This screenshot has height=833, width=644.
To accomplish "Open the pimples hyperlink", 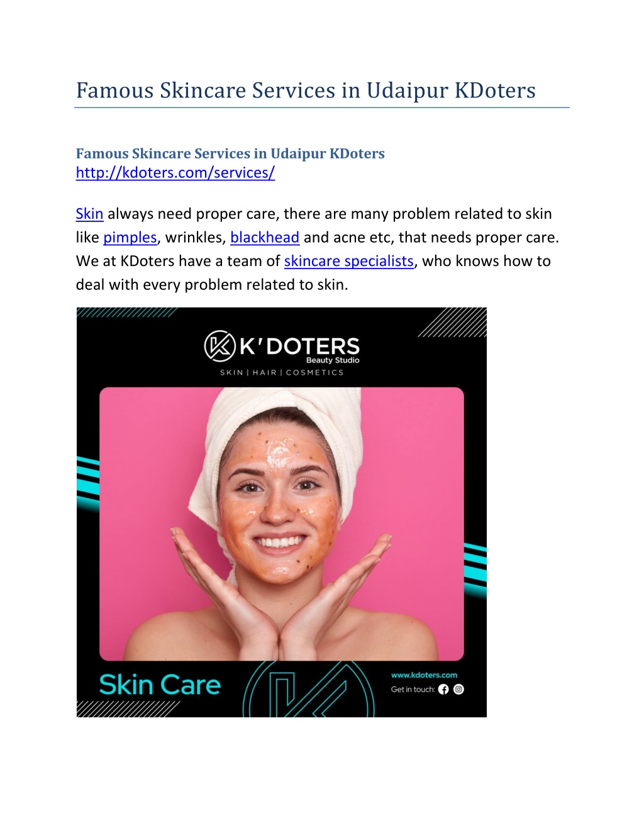I will pyautogui.click(x=130, y=238).
